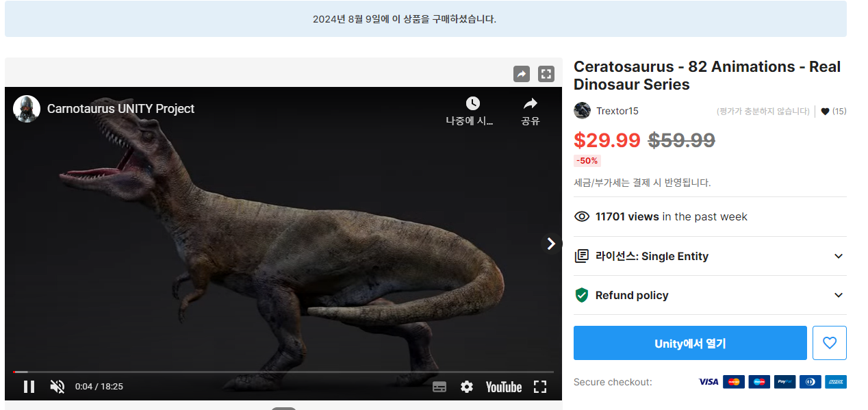Click the 11701 views eye icon
Viewport: 868px width, 410px height.
(x=582, y=216)
